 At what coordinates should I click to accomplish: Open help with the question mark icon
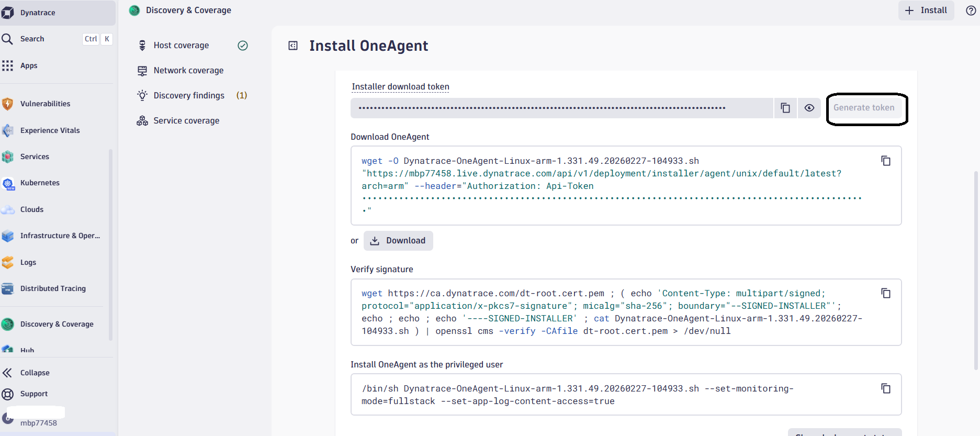pos(971,10)
